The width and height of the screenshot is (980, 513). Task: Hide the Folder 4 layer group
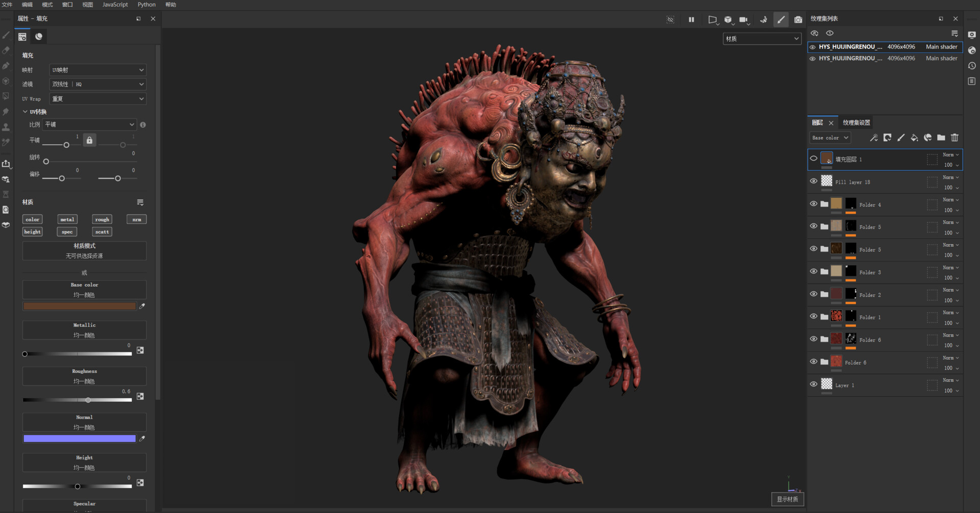coord(814,204)
